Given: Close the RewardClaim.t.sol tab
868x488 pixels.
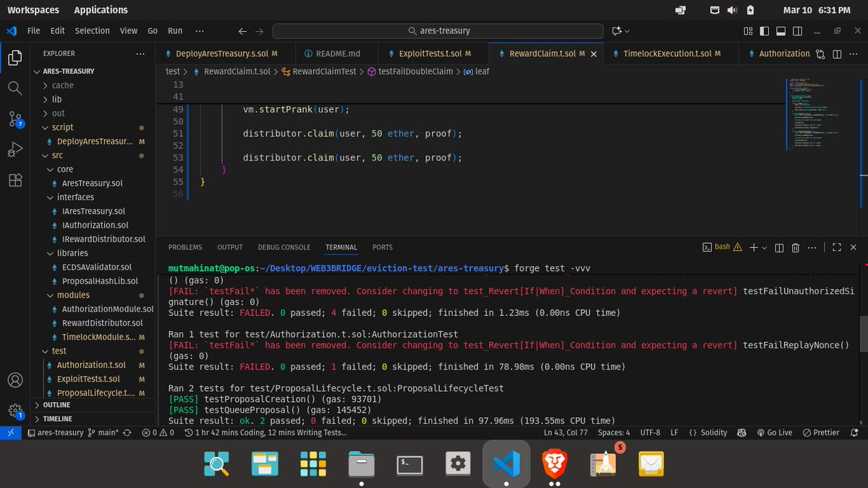Looking at the screenshot, I should point(595,53).
